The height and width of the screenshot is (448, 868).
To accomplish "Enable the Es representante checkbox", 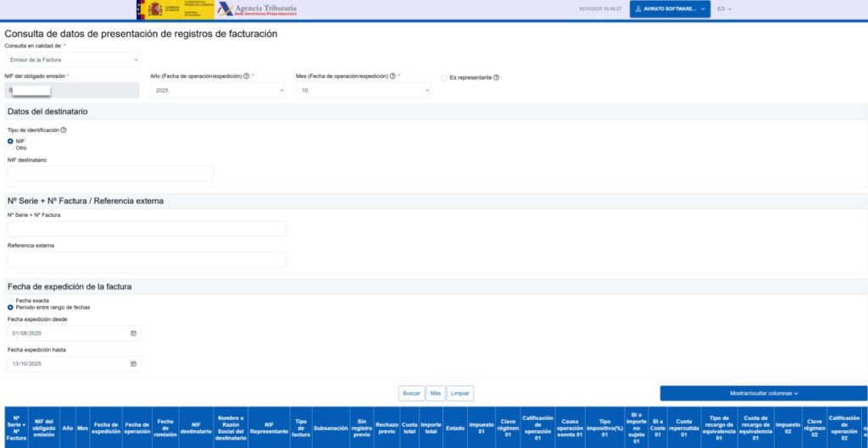I will (x=444, y=78).
